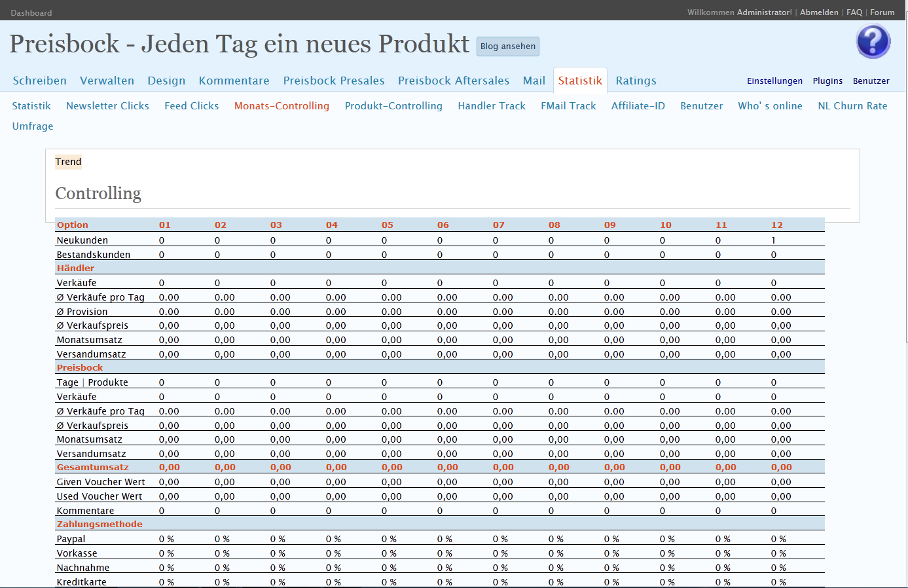Click the month 12 column header
This screenshot has height=588, width=908.
click(x=776, y=225)
